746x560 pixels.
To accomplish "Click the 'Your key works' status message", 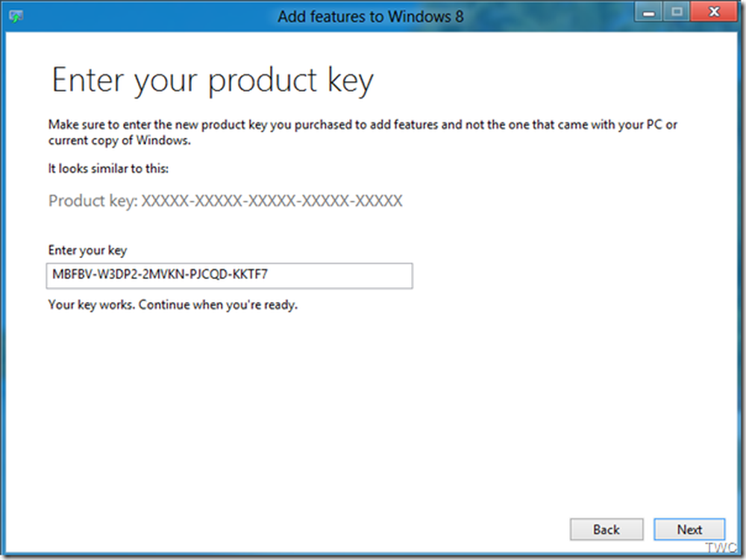I will (172, 305).
